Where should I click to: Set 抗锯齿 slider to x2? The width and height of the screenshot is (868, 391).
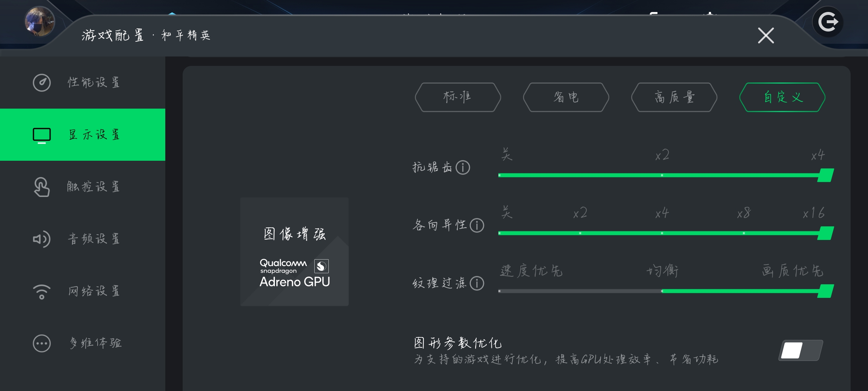(x=662, y=175)
